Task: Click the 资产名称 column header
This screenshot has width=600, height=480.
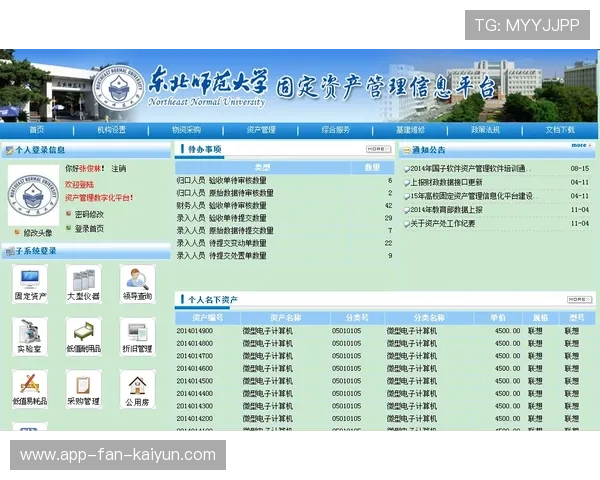Action: (x=285, y=318)
